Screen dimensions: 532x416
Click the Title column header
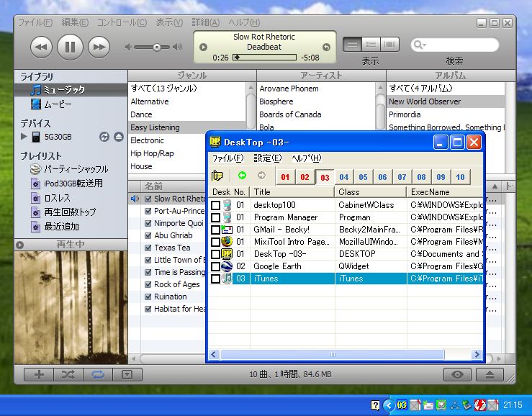point(292,192)
